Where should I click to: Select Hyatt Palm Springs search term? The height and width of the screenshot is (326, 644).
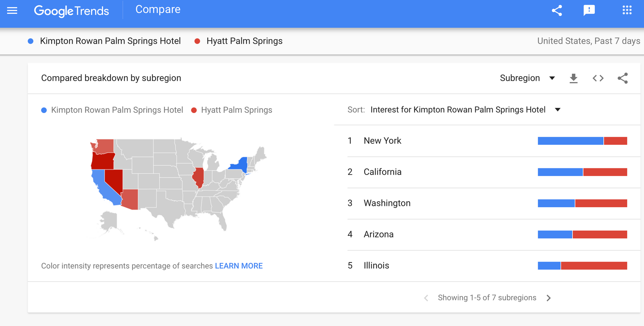point(244,41)
